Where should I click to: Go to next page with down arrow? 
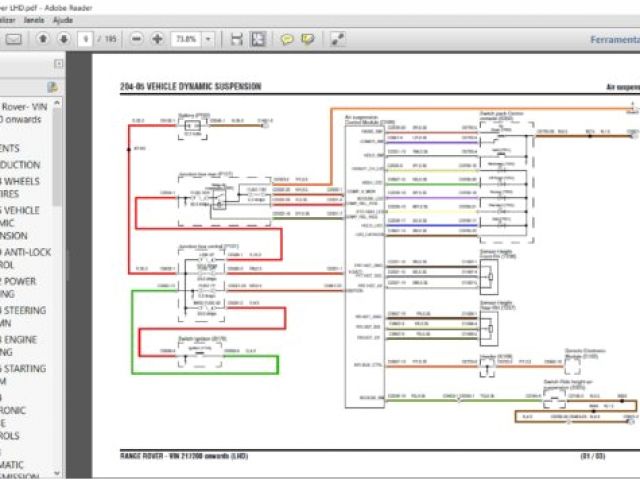[64, 39]
